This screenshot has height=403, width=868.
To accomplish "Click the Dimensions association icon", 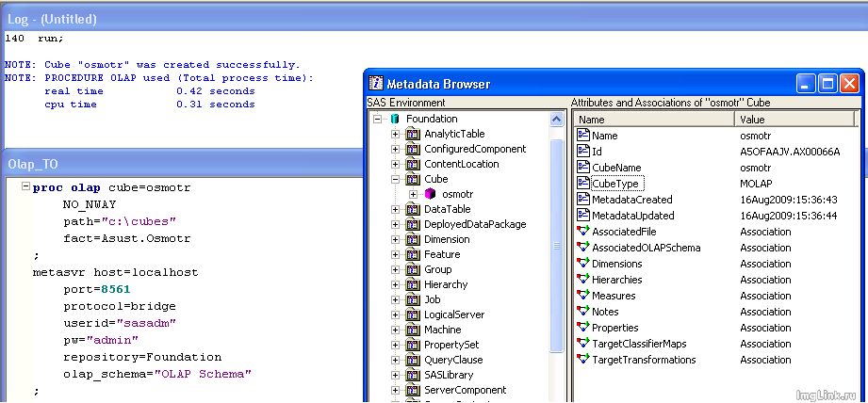I will (582, 264).
